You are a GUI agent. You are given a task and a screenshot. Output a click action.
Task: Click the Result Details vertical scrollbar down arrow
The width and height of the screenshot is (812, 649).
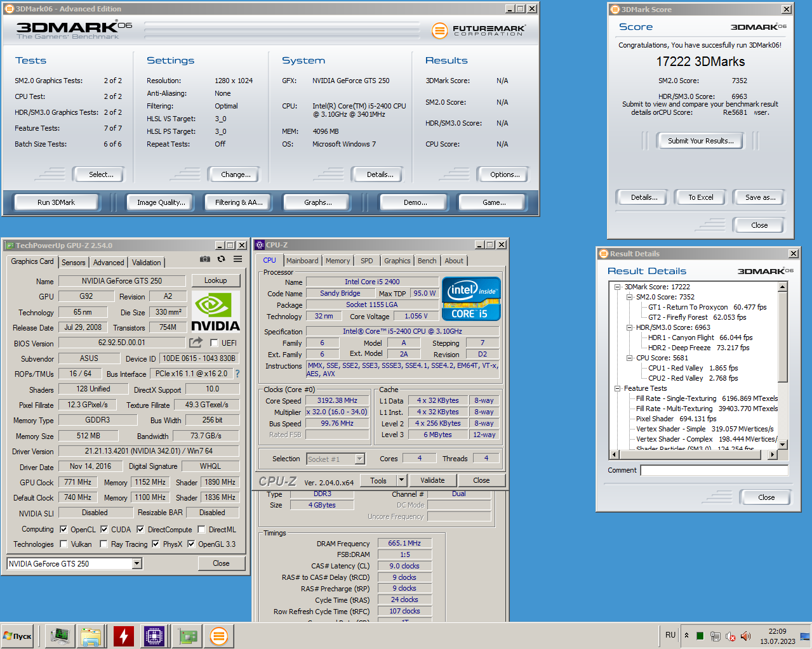783,445
